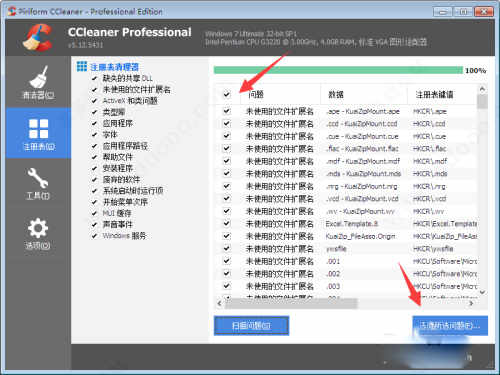Click the green 100% progress bar
Viewport: 500px width, 375px height.
click(338, 70)
